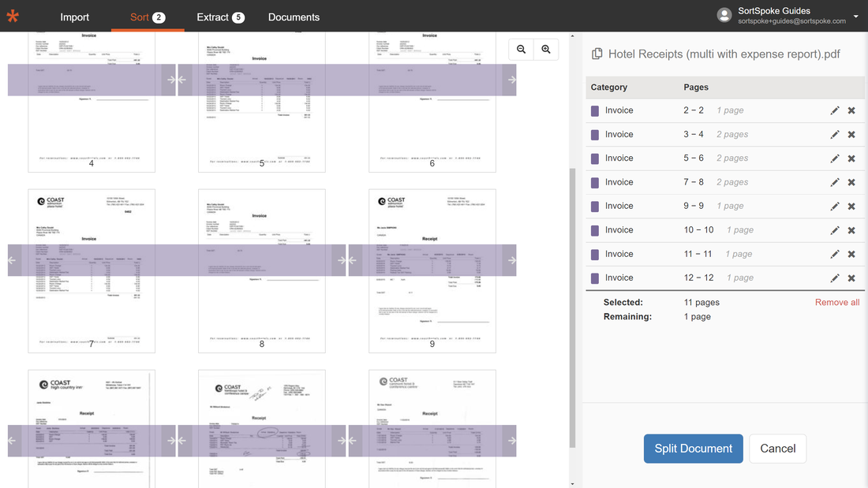This screenshot has width=868, height=488.
Task: Select the page 6 thumbnail
Action: tap(432, 102)
